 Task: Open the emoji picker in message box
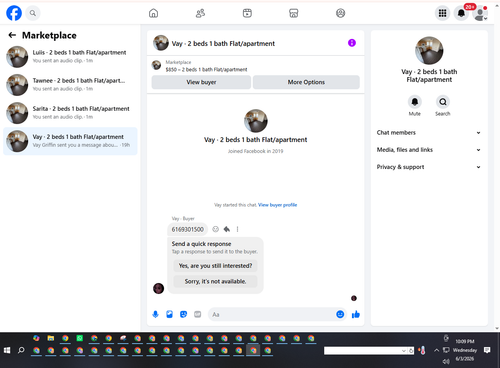[340, 314]
